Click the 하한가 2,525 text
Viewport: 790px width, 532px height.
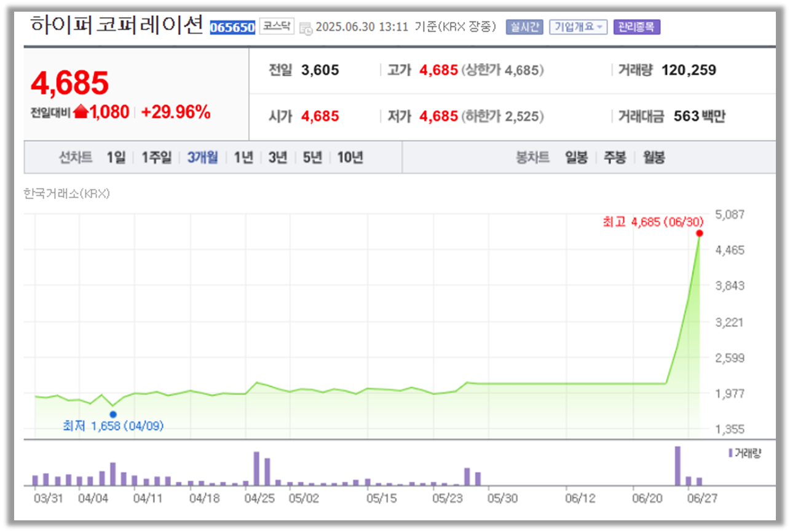click(502, 116)
